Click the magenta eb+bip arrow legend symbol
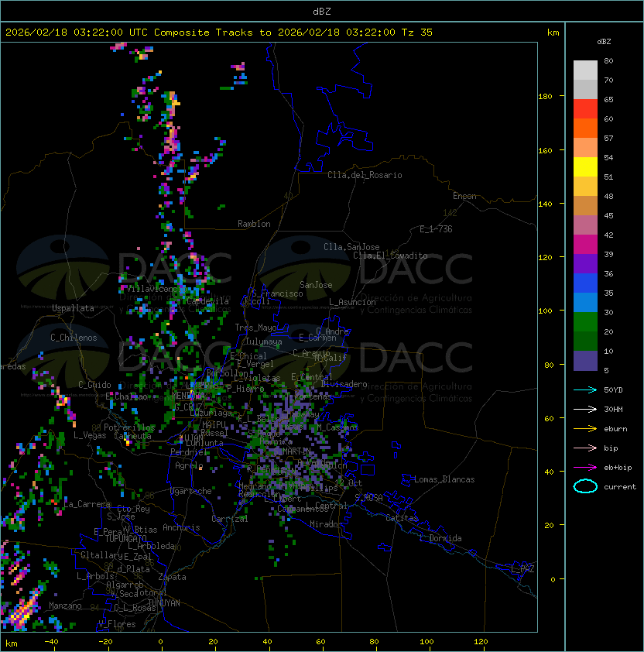644x652 pixels. [585, 468]
